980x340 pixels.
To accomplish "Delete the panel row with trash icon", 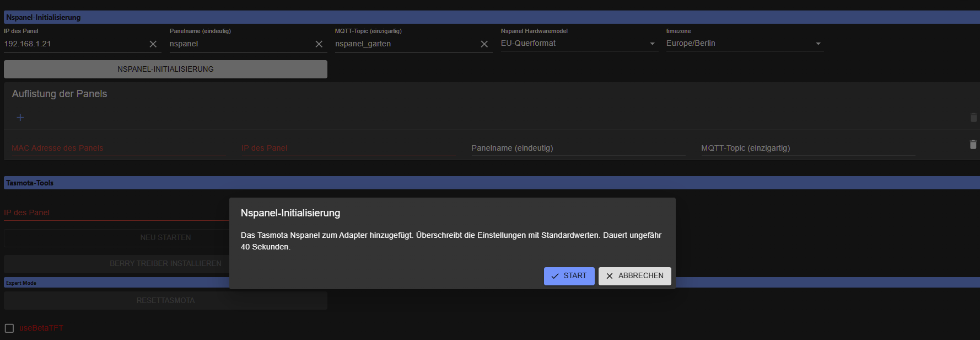I will (x=973, y=145).
